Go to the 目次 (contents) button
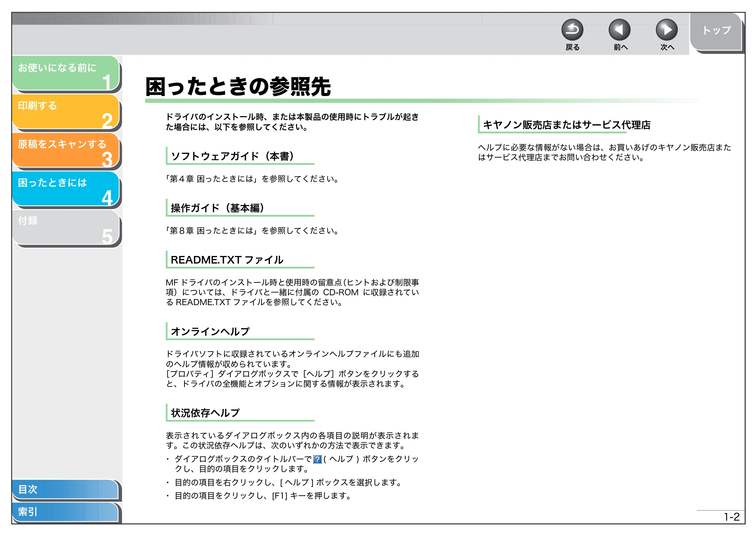Screen dimensions: 756x535 pos(66,490)
